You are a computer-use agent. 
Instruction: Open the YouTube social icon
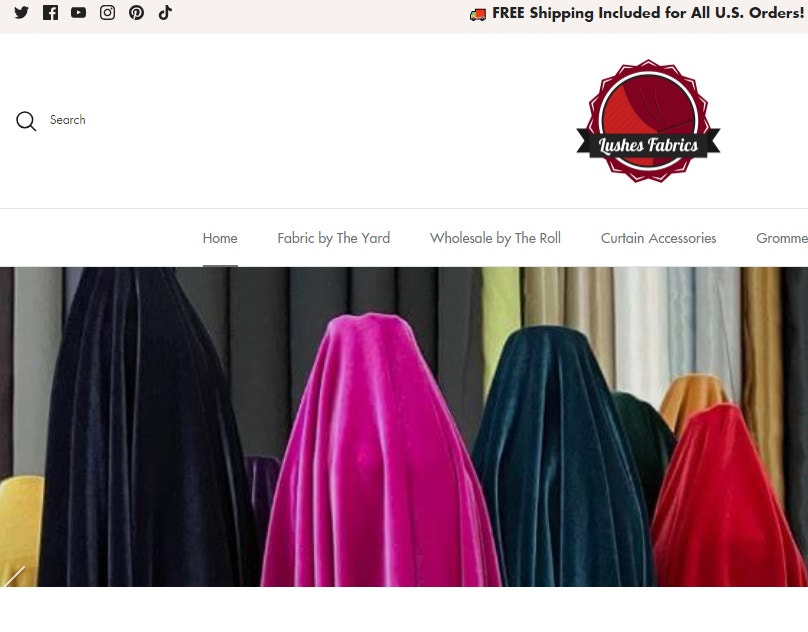[x=78, y=12]
